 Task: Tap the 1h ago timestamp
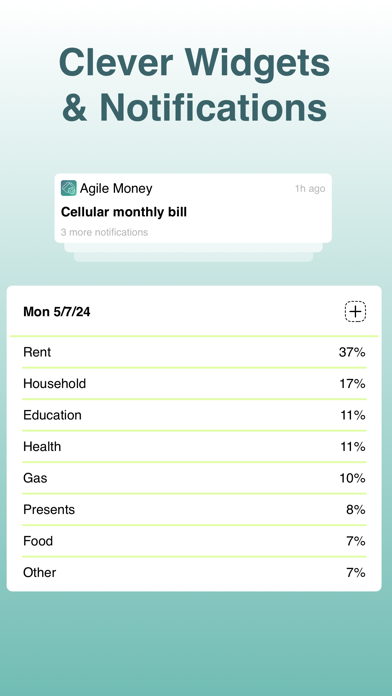[310, 189]
